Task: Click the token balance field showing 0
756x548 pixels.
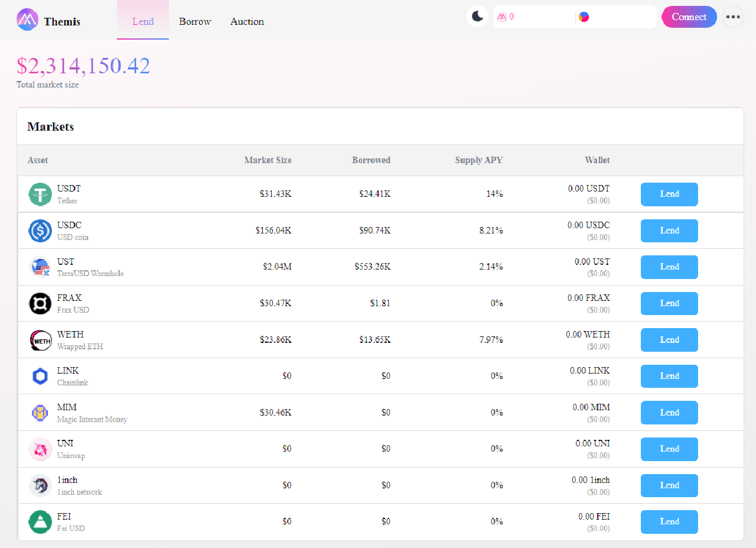Action: pos(535,17)
